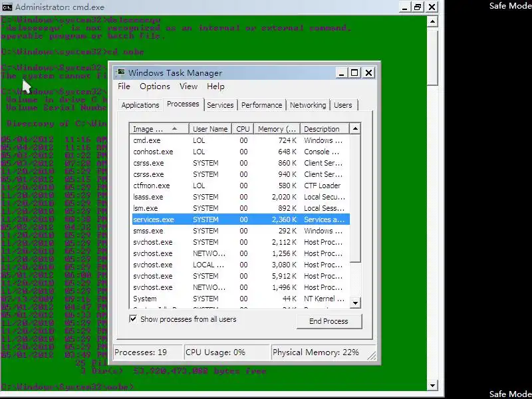Image resolution: width=532 pixels, height=399 pixels.
Task: Open the File menu in Task Manager
Action: click(x=124, y=86)
